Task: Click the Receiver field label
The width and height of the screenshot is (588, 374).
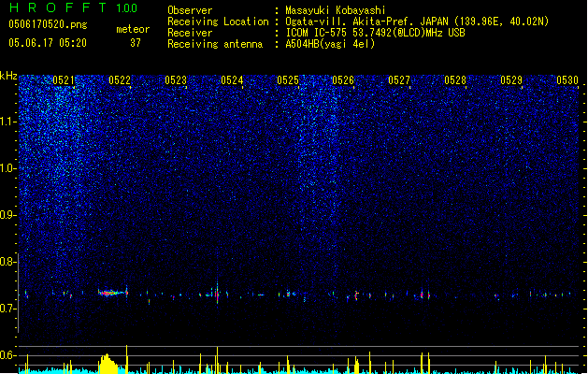Action: pos(190,33)
